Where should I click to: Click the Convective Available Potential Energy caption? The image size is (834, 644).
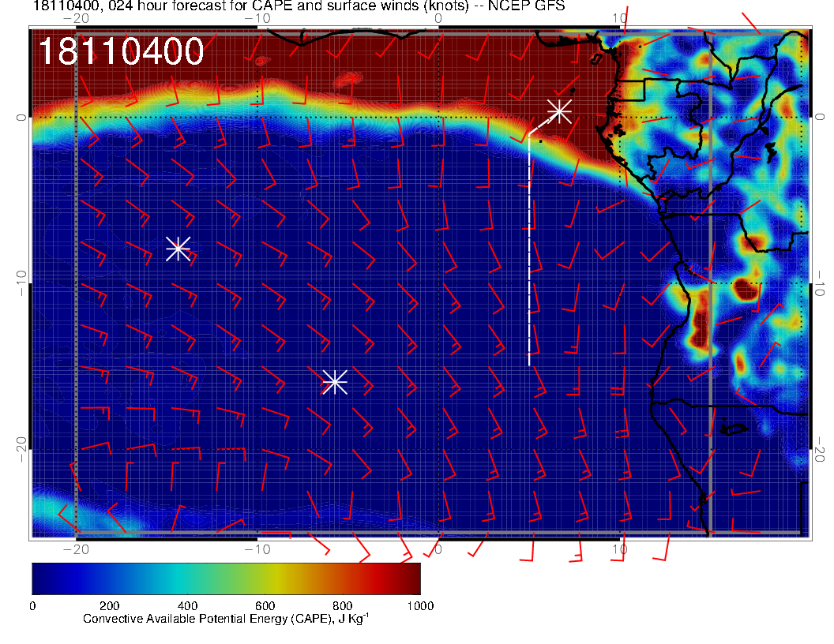(x=225, y=620)
